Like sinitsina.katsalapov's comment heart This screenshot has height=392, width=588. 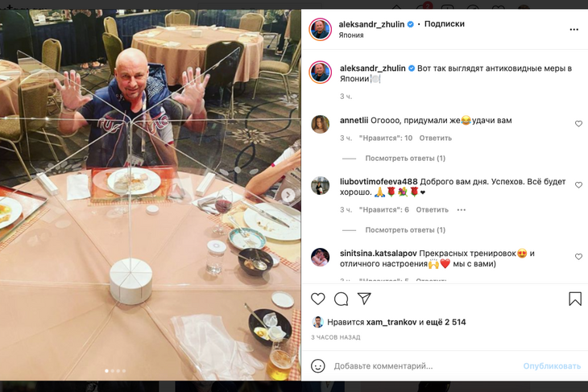click(x=578, y=257)
